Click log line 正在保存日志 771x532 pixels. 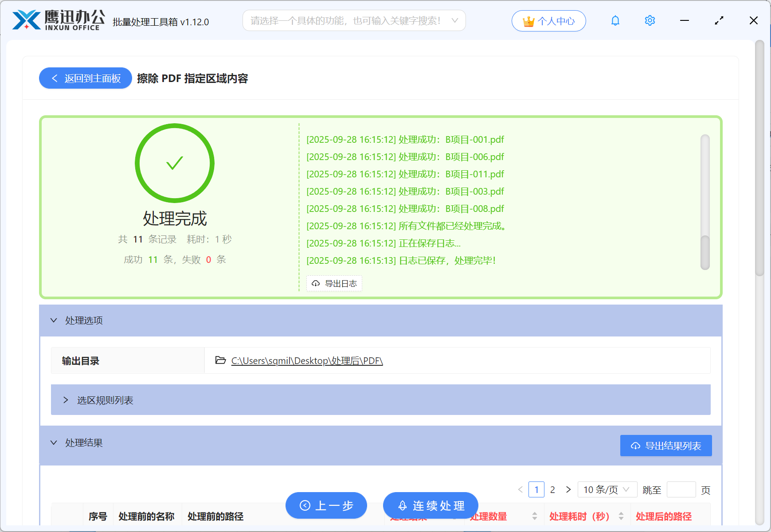click(x=384, y=243)
